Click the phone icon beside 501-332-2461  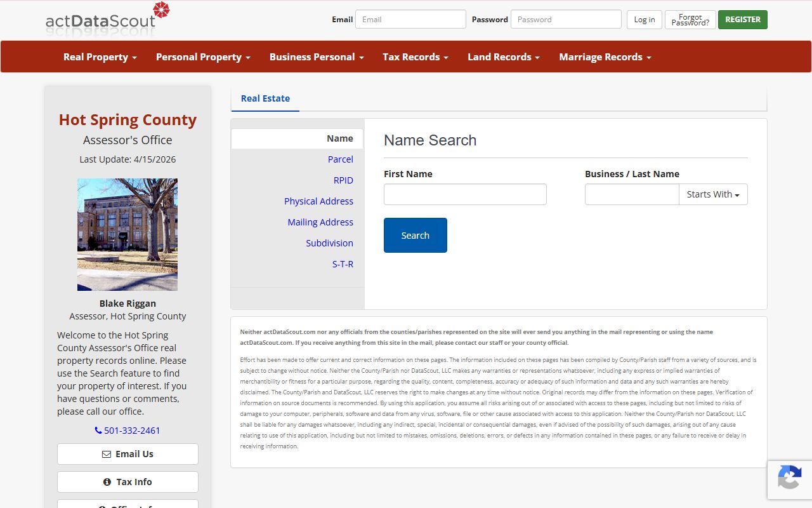tap(98, 431)
